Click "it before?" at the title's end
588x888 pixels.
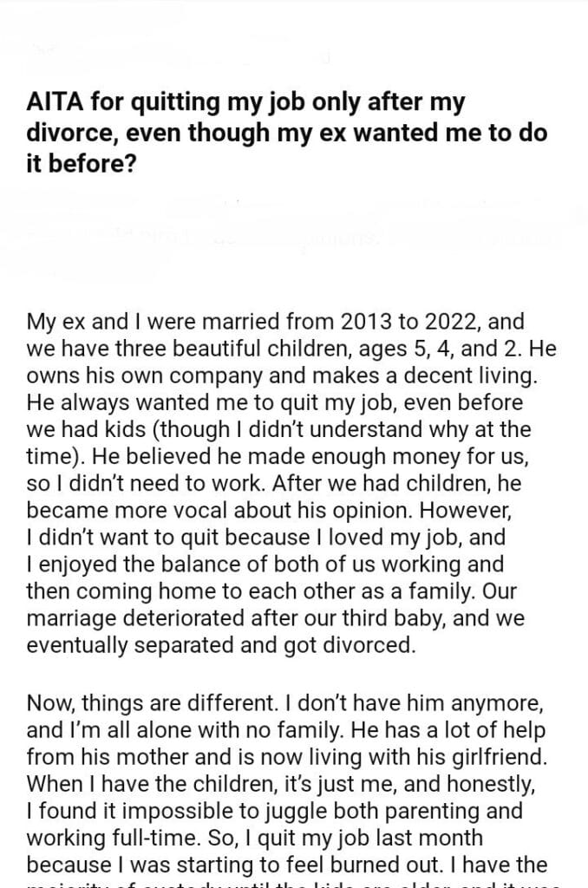pyautogui.click(x=81, y=165)
